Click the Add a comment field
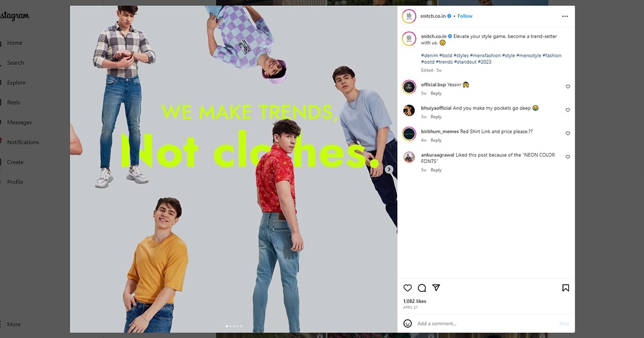The height and width of the screenshot is (338, 644). pos(483,324)
